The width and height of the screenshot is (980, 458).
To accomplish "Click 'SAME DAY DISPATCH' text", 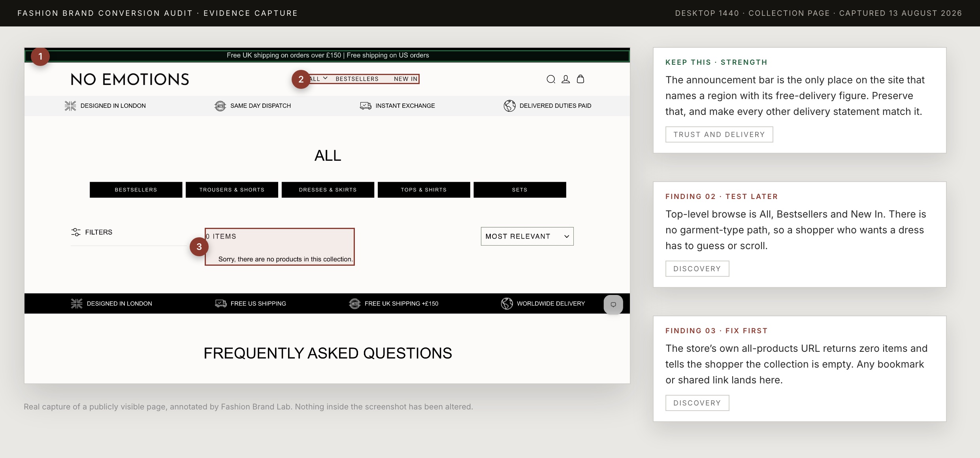I will pos(261,106).
